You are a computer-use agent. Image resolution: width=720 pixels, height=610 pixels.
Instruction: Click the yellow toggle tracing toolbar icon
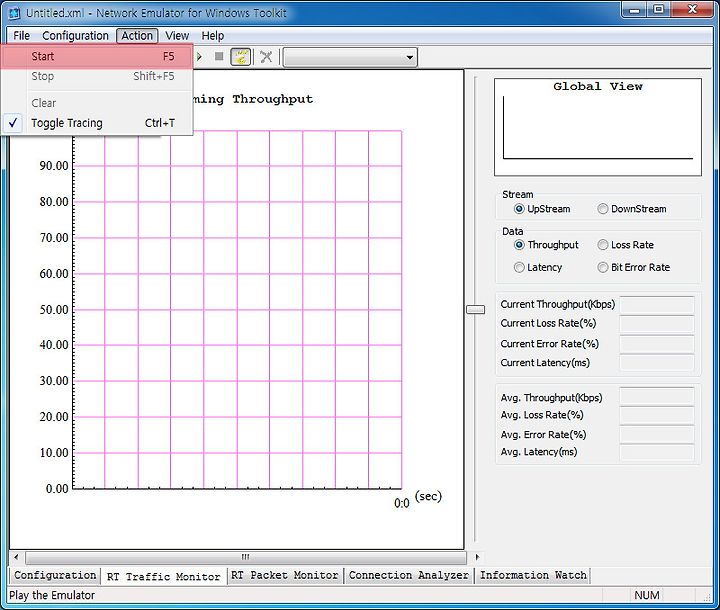(240, 57)
